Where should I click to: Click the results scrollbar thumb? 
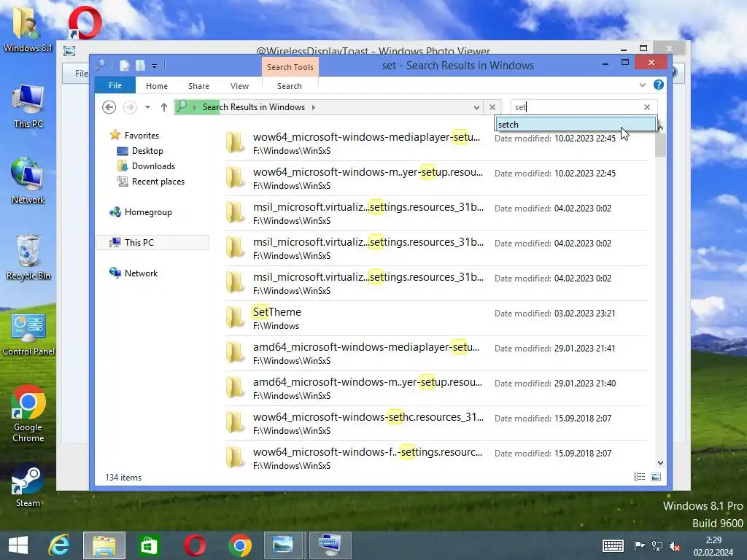tap(660, 145)
